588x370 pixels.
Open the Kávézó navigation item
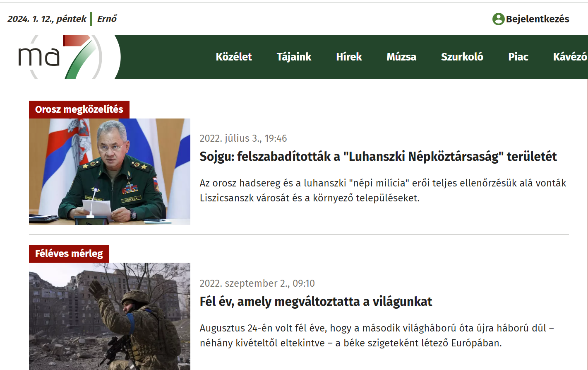pos(569,57)
